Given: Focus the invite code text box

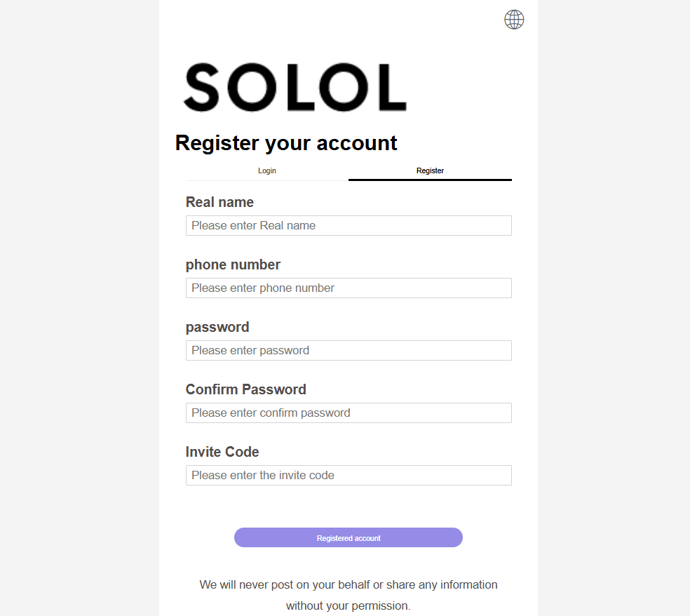Looking at the screenshot, I should (349, 475).
